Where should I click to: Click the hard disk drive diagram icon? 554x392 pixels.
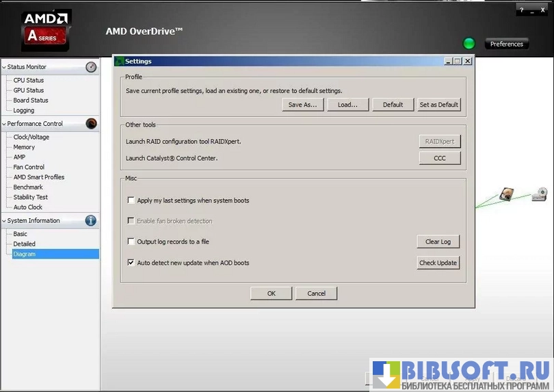tap(506, 194)
